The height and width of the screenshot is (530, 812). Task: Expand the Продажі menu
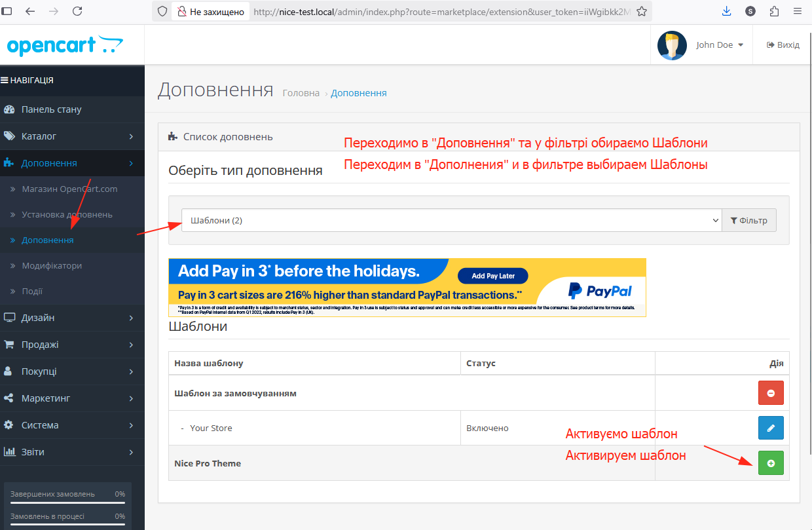[x=72, y=345]
